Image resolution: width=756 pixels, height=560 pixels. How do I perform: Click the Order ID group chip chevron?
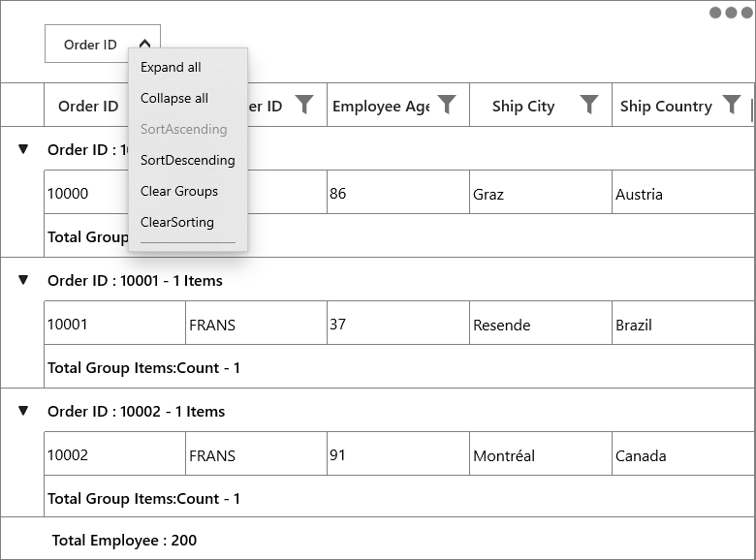pyautogui.click(x=144, y=44)
